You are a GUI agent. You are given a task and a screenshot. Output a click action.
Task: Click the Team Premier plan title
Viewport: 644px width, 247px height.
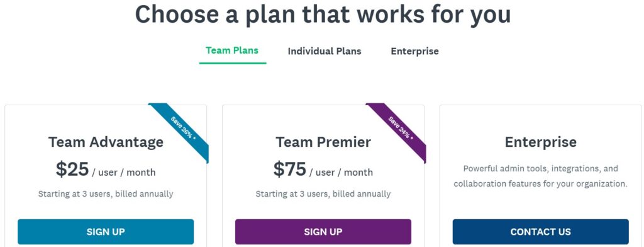(x=323, y=142)
